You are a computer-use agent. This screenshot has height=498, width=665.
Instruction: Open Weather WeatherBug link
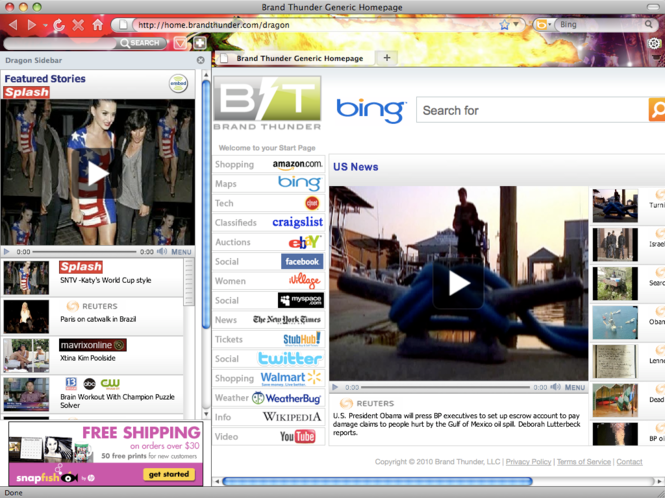pos(269,397)
